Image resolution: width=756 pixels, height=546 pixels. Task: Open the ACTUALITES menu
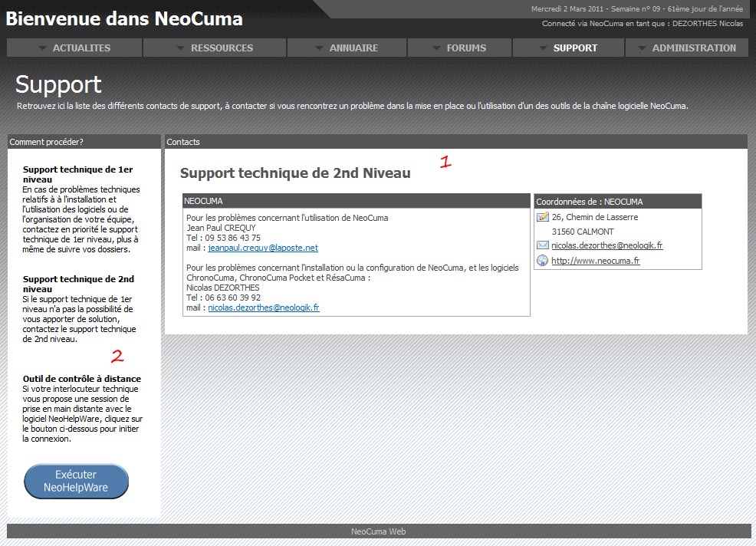tap(74, 48)
